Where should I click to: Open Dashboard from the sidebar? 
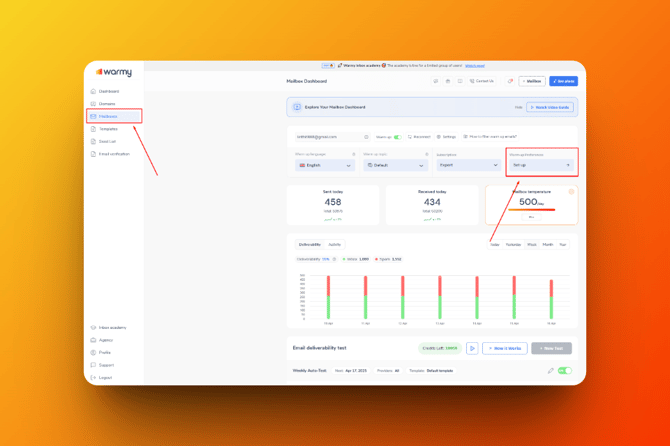coord(108,91)
